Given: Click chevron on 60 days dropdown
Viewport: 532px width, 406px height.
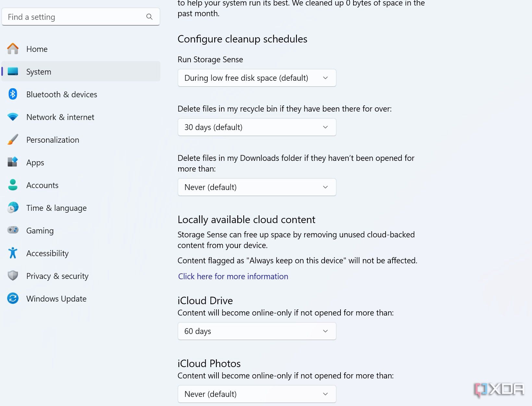Looking at the screenshot, I should pyautogui.click(x=325, y=331).
